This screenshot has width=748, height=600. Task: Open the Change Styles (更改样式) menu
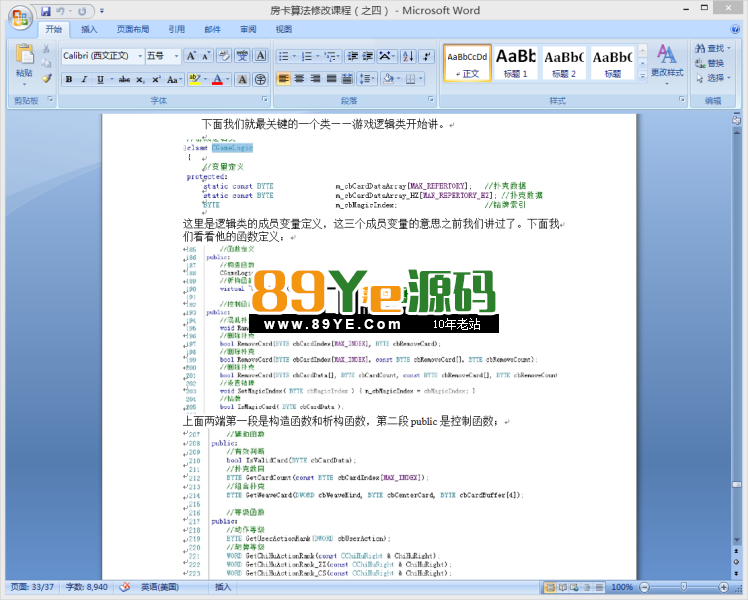click(x=667, y=60)
